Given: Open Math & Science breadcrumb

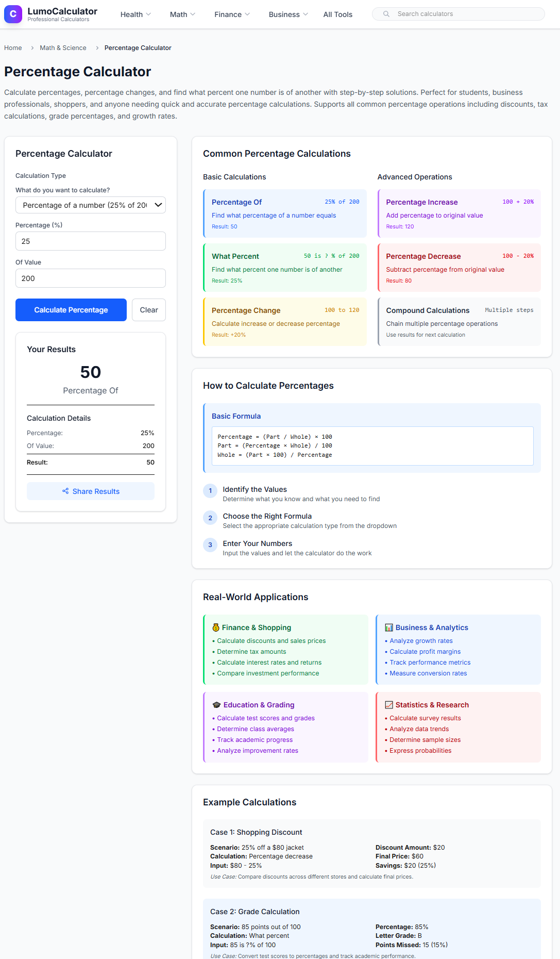Looking at the screenshot, I should (63, 48).
